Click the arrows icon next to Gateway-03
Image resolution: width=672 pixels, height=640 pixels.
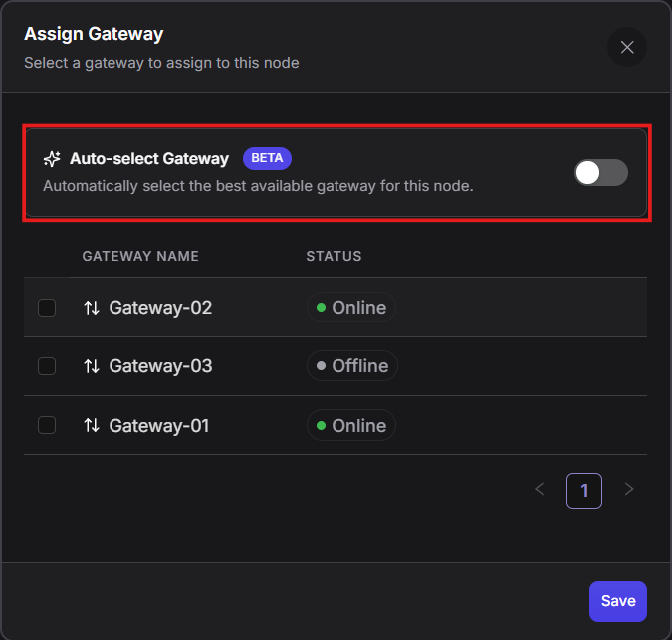coord(92,366)
